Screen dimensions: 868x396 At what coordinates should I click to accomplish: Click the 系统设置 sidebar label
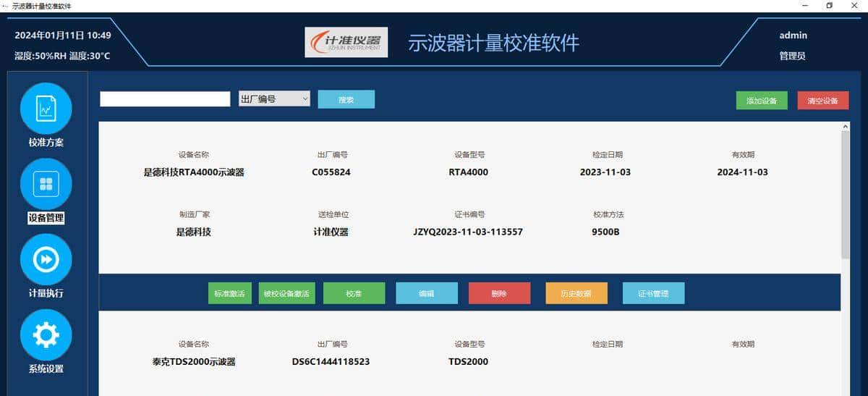(x=46, y=368)
